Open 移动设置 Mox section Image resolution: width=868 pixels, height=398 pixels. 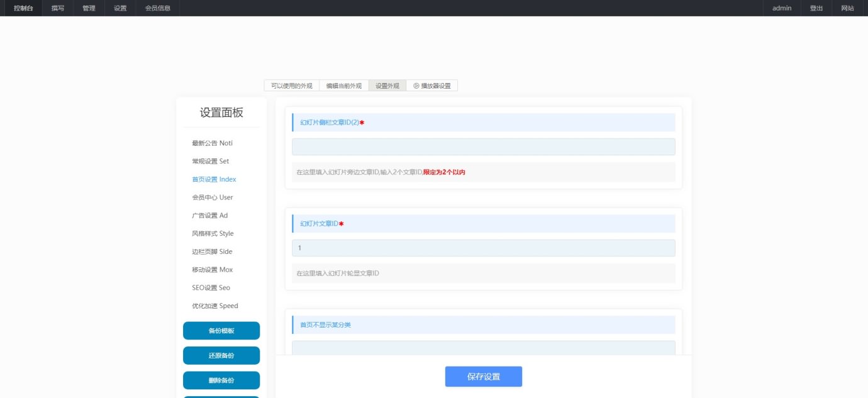[x=213, y=270]
